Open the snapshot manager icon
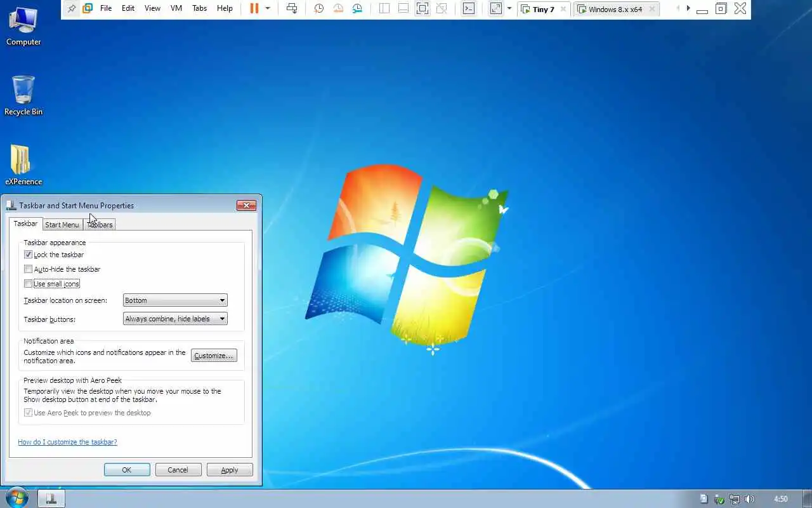This screenshot has height=508, width=812. 358,8
